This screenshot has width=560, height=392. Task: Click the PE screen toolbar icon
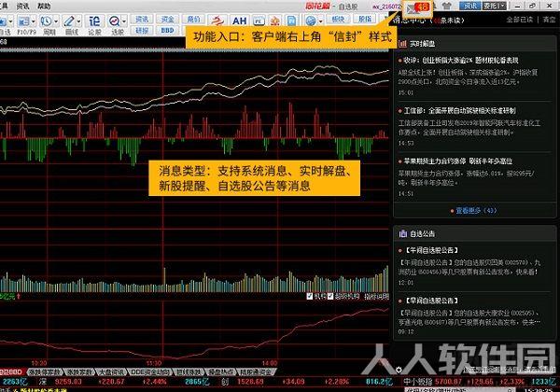click(x=259, y=21)
